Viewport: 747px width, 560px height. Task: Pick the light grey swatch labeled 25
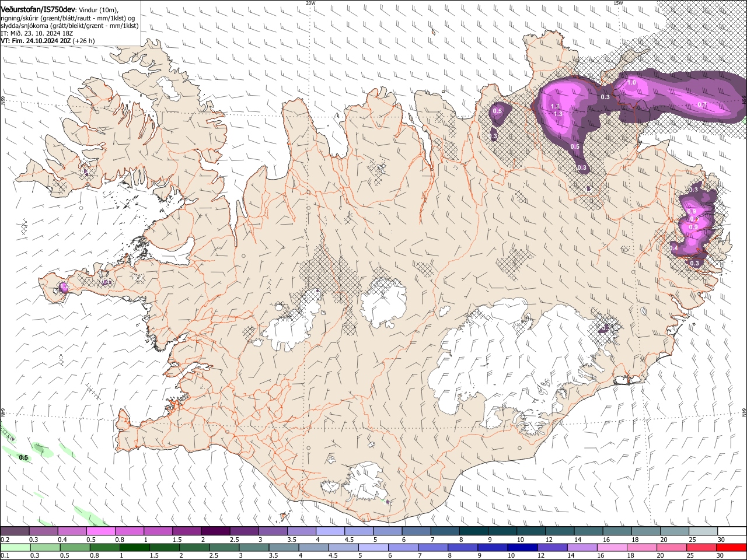click(704, 531)
